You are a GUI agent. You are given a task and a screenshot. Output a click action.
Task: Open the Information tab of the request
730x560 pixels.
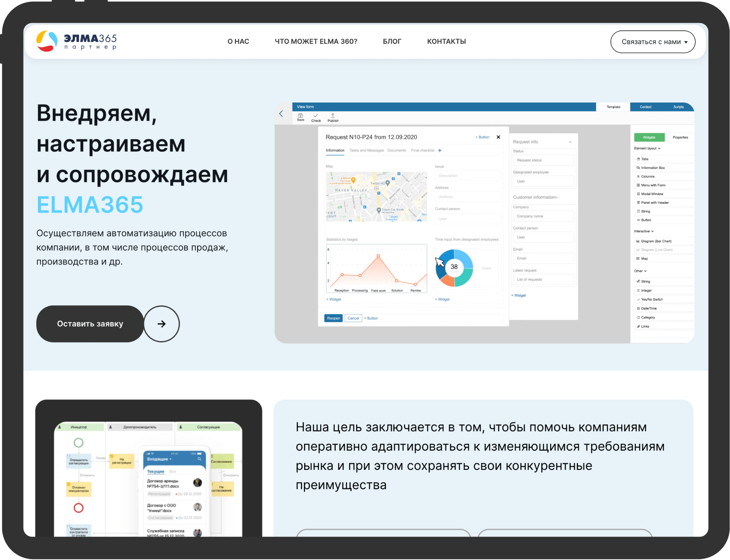pos(335,150)
